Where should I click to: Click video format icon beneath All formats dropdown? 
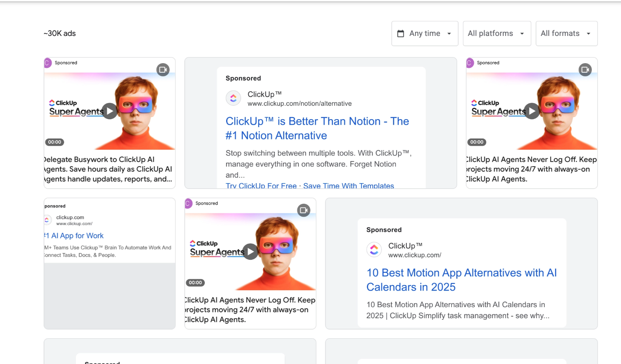(585, 70)
